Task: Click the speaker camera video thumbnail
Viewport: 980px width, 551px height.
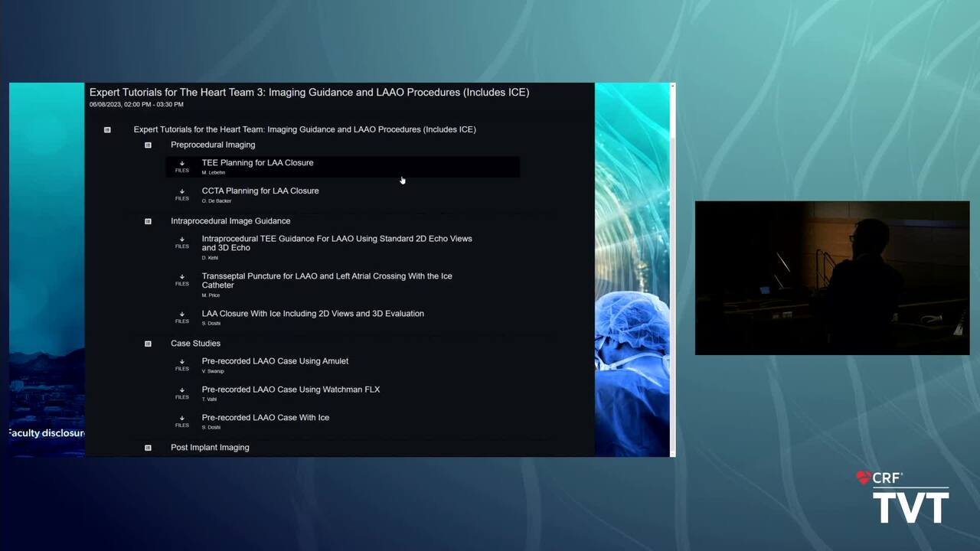Action: point(832,278)
